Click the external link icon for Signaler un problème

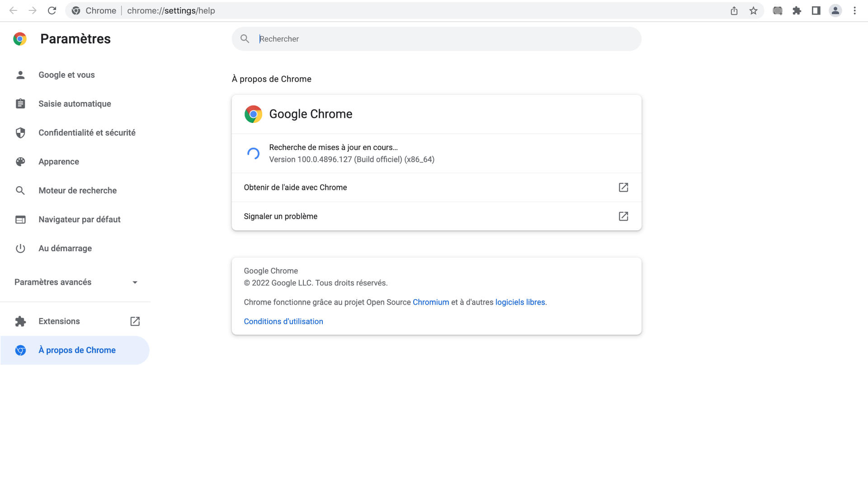coord(623,216)
